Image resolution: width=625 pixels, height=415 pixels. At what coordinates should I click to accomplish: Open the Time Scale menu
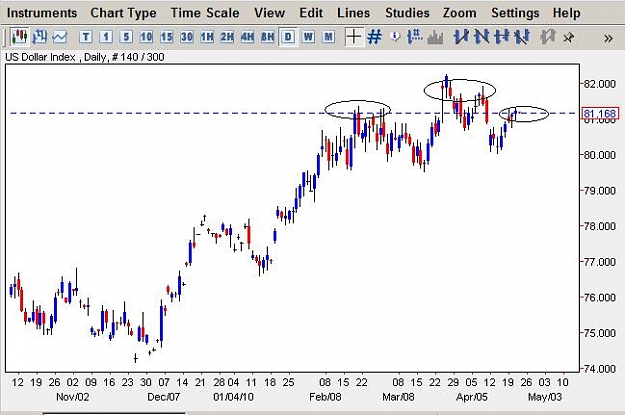(205, 13)
